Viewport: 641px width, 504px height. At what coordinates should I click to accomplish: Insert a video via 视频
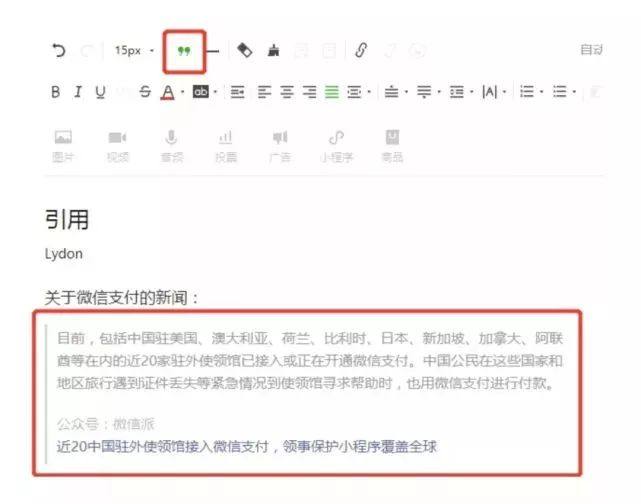(118, 146)
